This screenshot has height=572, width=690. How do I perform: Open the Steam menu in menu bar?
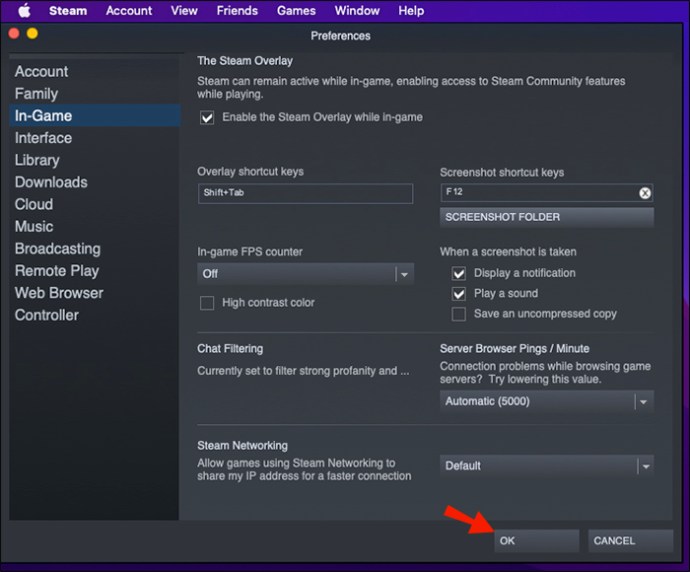[68, 10]
